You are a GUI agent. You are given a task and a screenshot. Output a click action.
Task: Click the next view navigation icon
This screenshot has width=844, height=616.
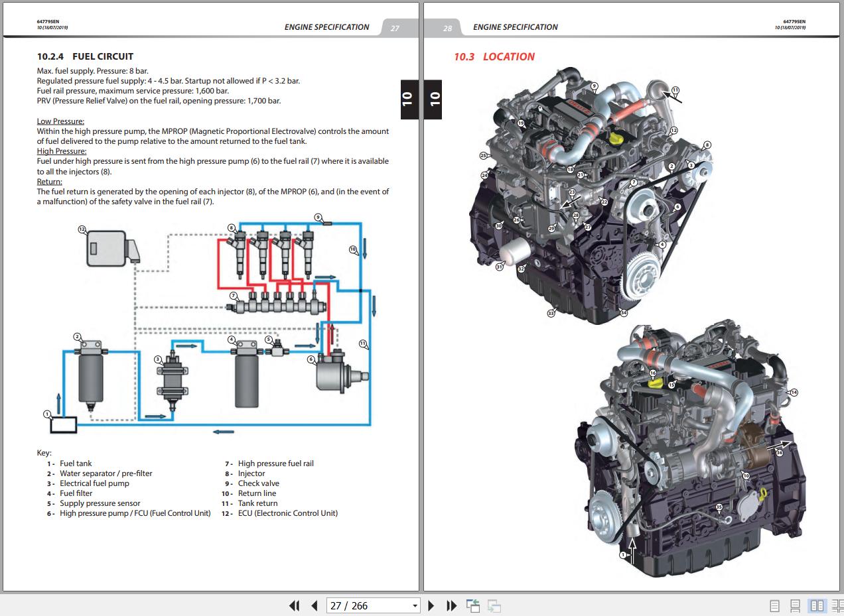coord(494,605)
